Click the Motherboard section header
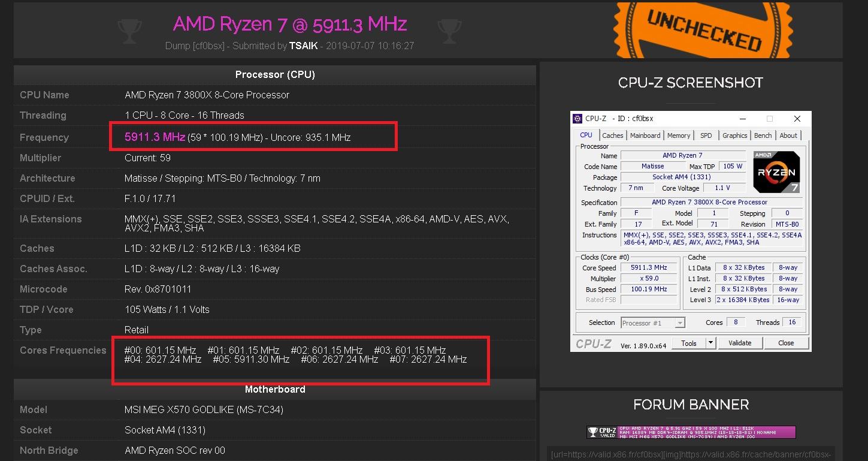868x461 pixels. (275, 390)
